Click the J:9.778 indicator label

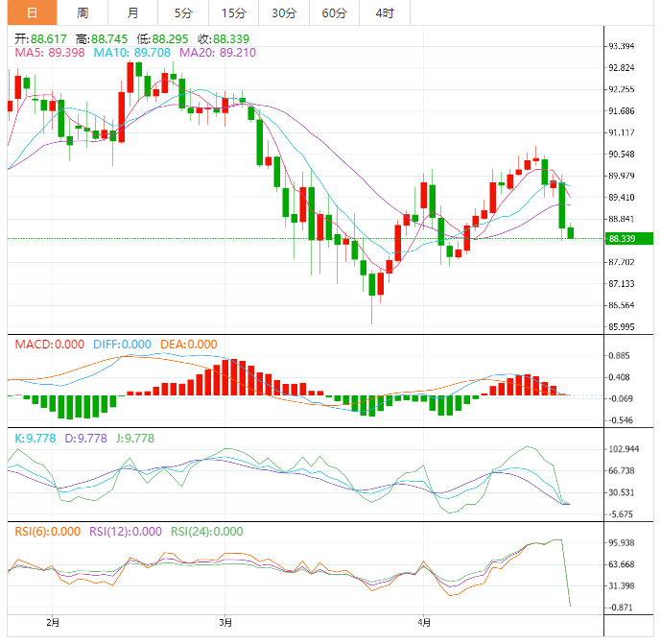coord(135,439)
